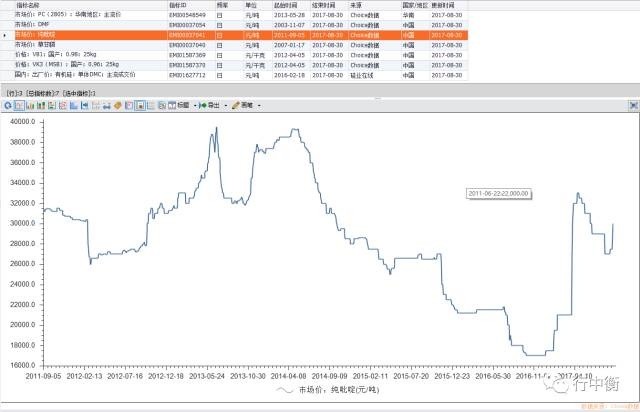
Task: Click the blue circular refresh icon in the chart toolbar
Action: (8, 105)
